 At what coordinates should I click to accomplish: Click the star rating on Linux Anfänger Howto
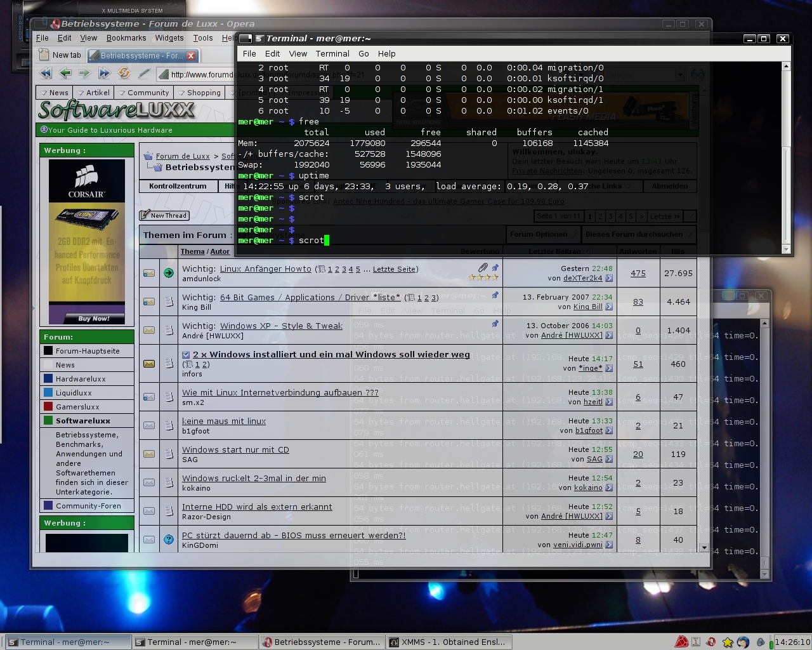pos(483,278)
